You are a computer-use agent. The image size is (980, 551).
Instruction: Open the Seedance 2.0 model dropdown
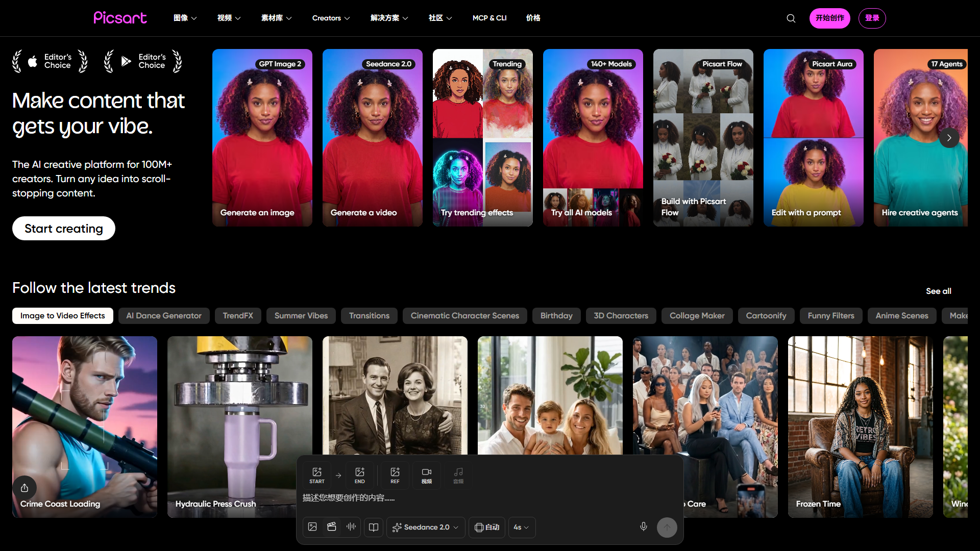coord(426,527)
